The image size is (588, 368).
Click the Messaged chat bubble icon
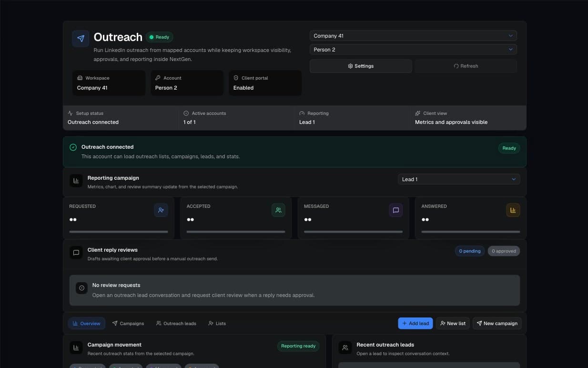click(x=396, y=210)
